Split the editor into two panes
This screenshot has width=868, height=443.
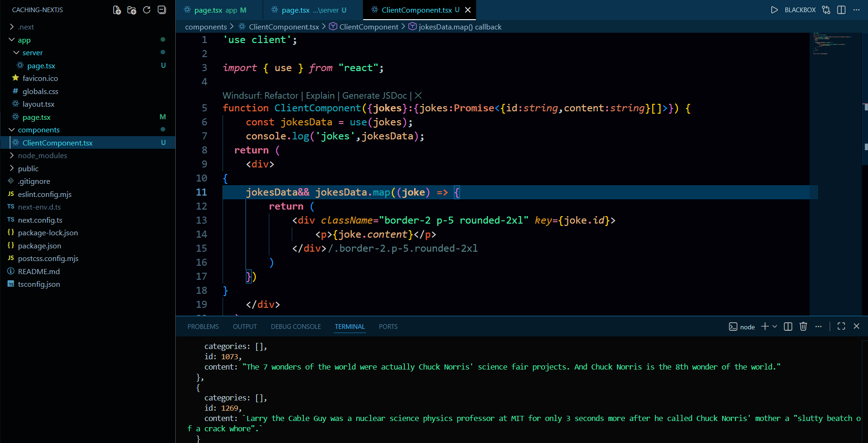pyautogui.click(x=841, y=9)
